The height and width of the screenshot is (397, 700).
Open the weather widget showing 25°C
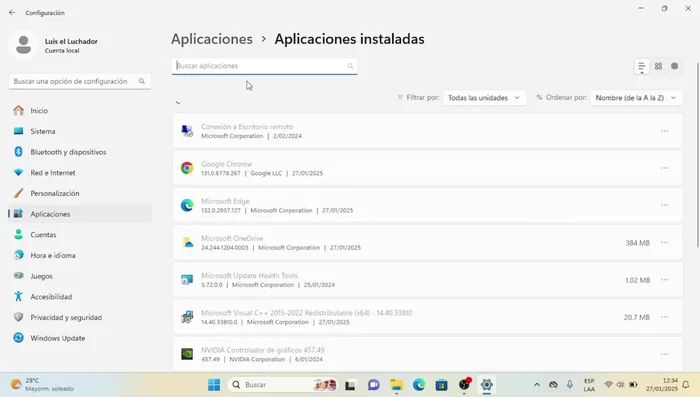pyautogui.click(x=42, y=384)
